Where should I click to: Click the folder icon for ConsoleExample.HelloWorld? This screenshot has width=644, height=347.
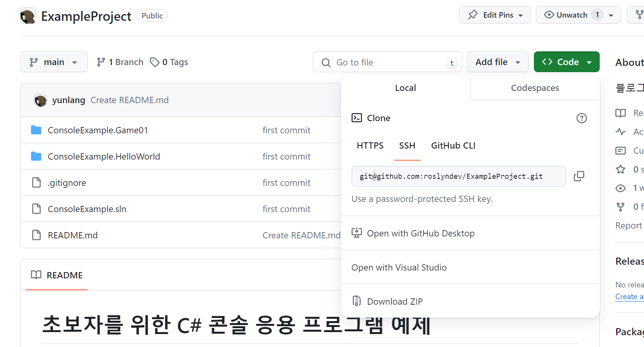coord(36,156)
